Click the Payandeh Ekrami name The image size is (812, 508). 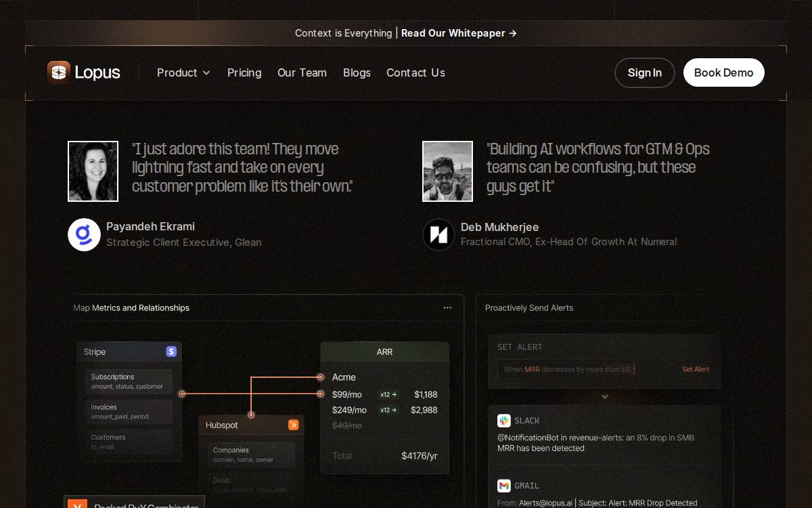150,226
